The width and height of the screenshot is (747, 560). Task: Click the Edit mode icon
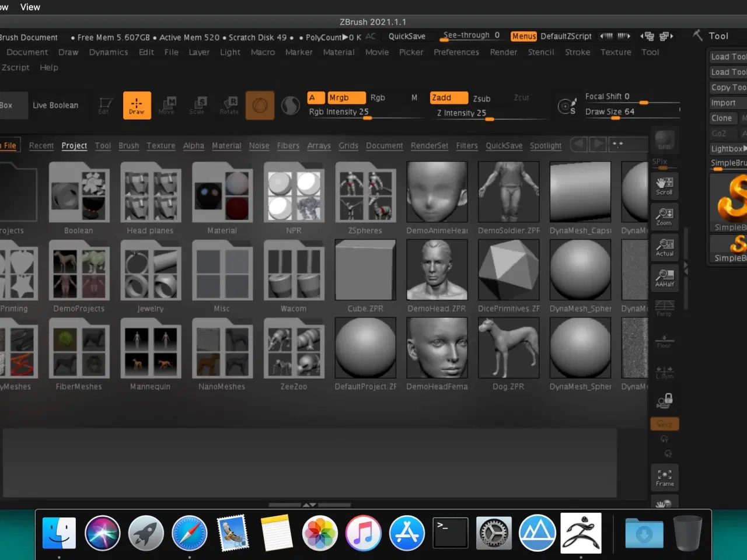coord(105,105)
